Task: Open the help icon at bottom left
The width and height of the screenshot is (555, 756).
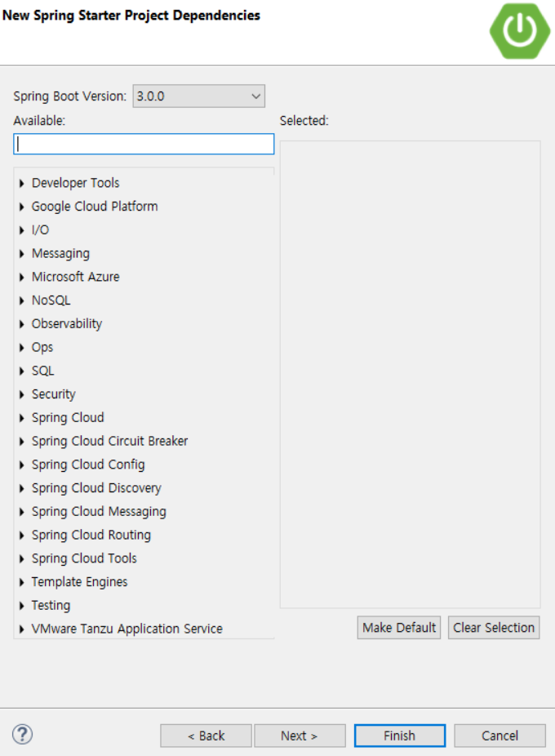Action: point(24,734)
